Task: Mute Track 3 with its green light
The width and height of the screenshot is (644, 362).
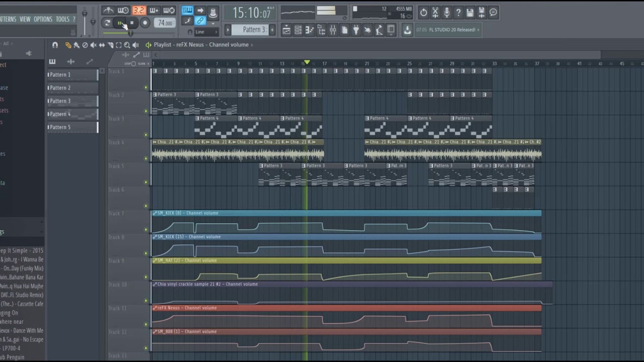Action: (x=146, y=135)
